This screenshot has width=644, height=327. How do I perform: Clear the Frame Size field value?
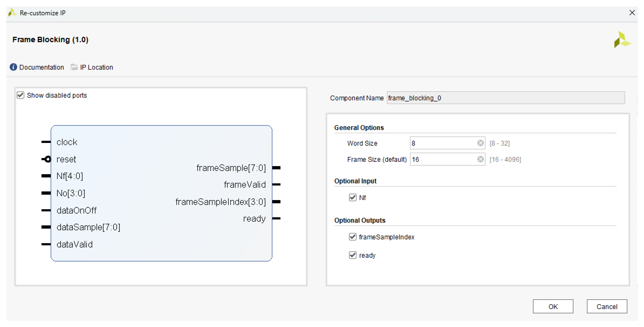(x=480, y=159)
